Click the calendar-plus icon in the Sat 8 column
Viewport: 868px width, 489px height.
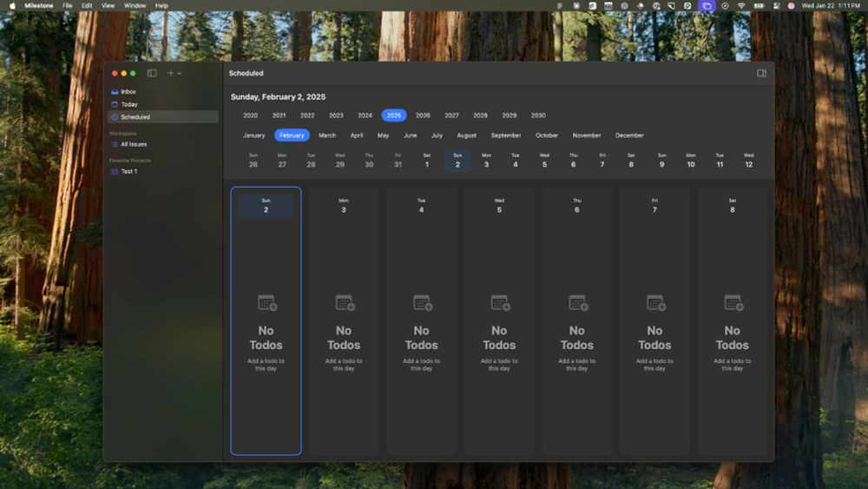point(733,303)
